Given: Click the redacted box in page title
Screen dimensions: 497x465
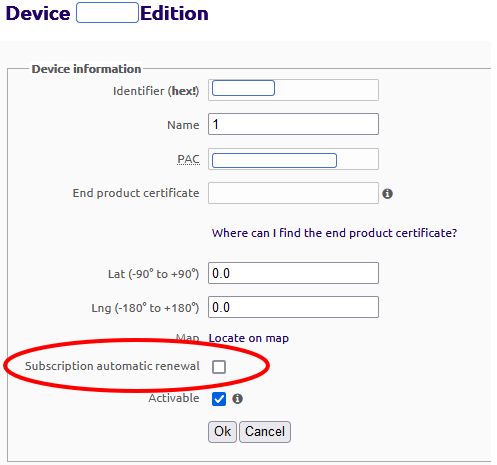Looking at the screenshot, I should click(x=107, y=13).
